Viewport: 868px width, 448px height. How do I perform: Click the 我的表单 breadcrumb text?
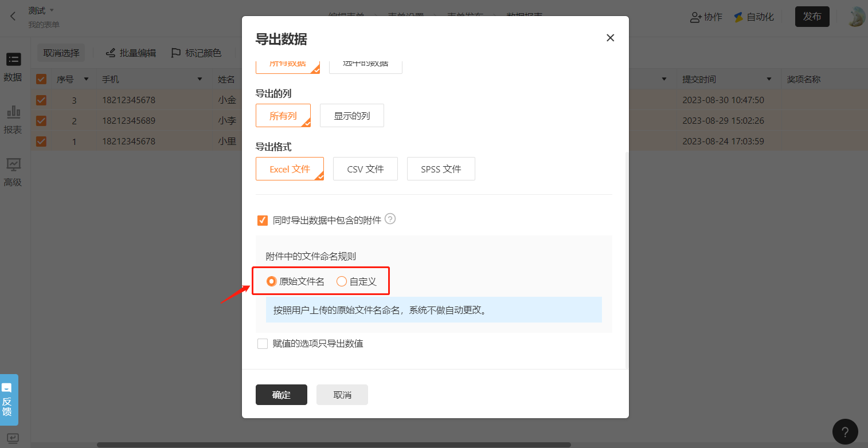point(44,25)
